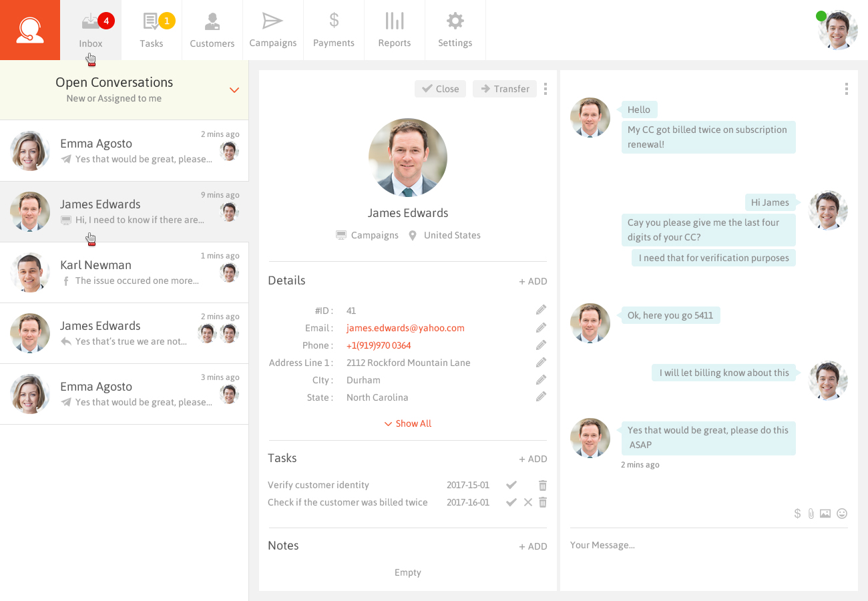Edit the Address Line 1 field

(x=541, y=362)
